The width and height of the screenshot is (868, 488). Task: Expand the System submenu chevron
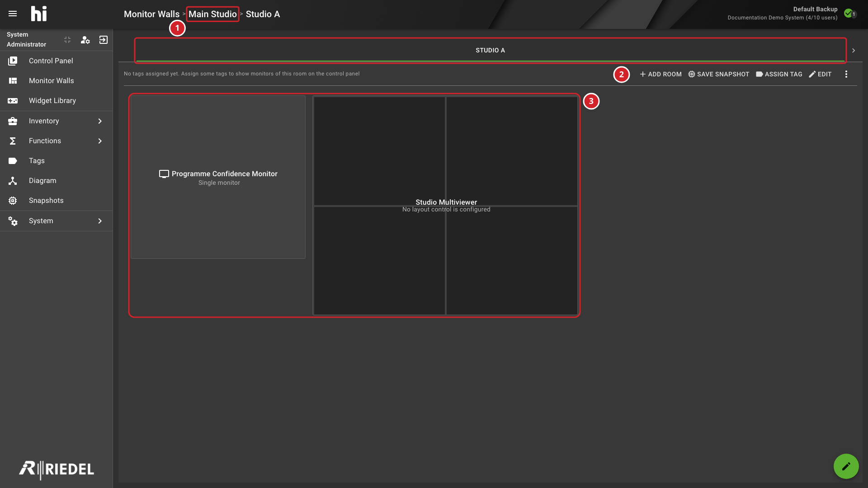100,221
